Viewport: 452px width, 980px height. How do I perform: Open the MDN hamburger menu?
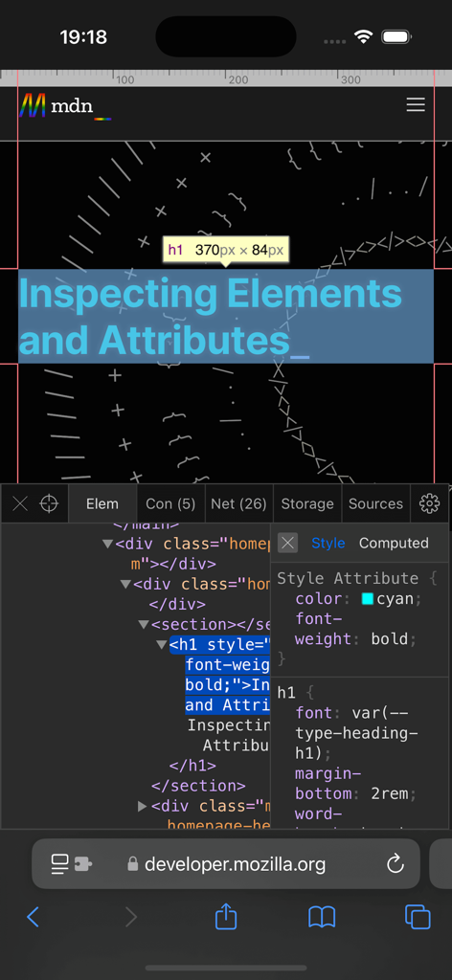(x=416, y=105)
